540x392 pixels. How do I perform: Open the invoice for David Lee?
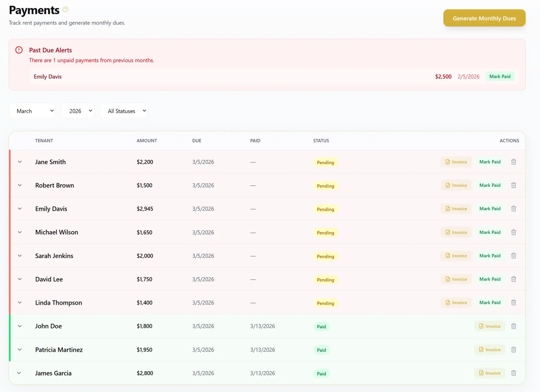(456, 279)
